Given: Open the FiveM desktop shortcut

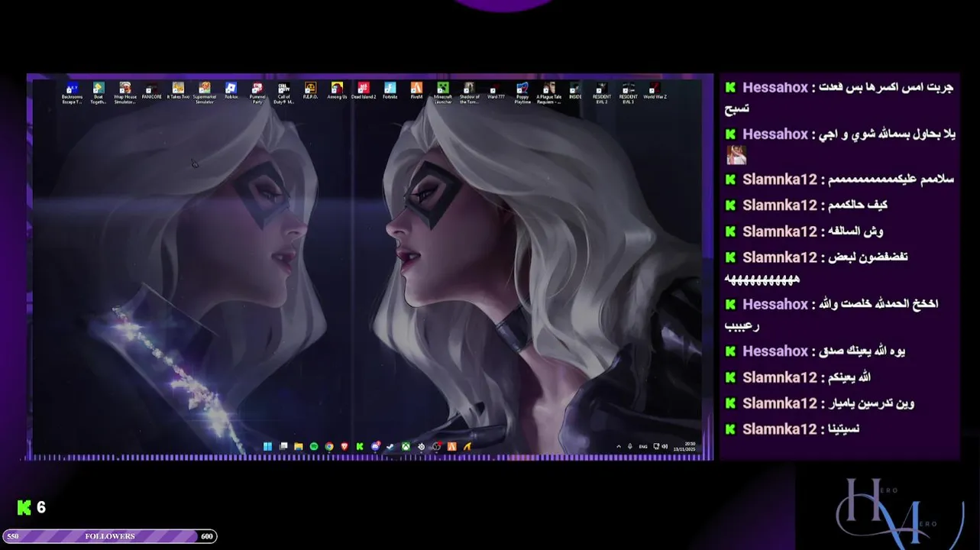Looking at the screenshot, I should pyautogui.click(x=416, y=92).
